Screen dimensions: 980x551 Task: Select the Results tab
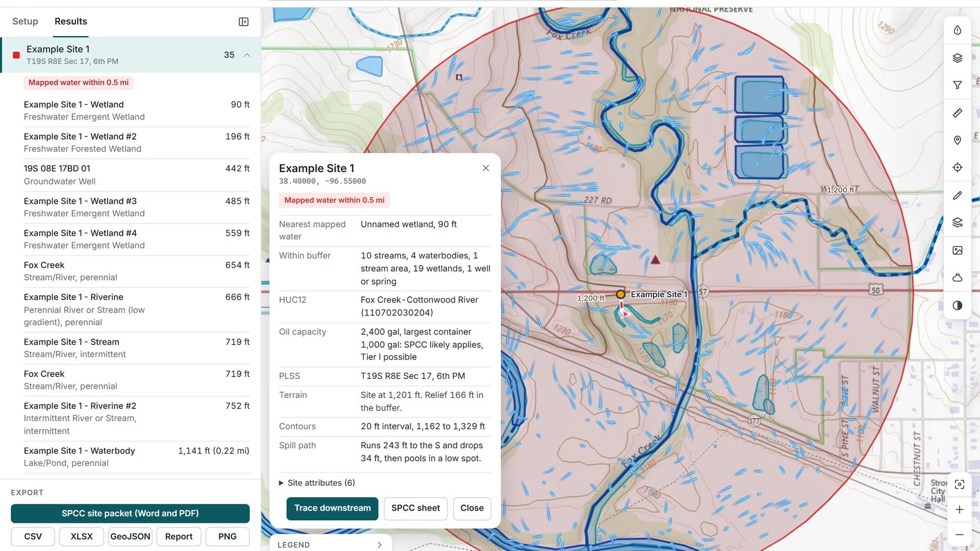pyautogui.click(x=71, y=21)
